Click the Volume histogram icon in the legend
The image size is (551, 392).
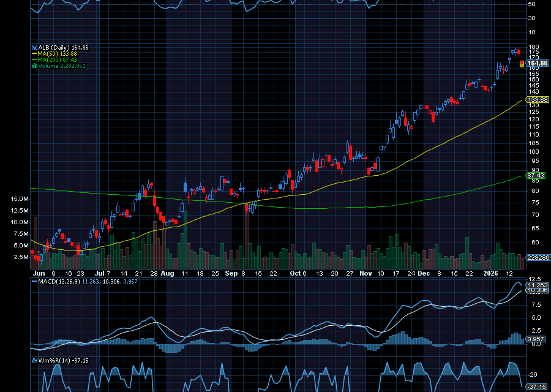pos(34,66)
